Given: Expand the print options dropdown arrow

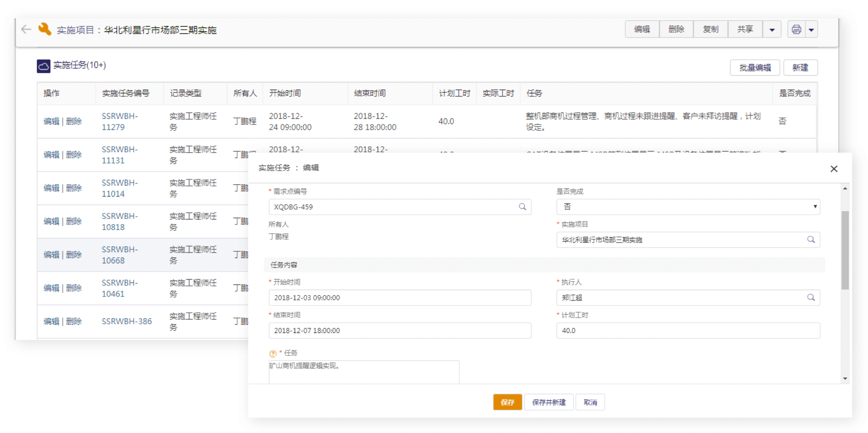Looking at the screenshot, I should tap(811, 29).
